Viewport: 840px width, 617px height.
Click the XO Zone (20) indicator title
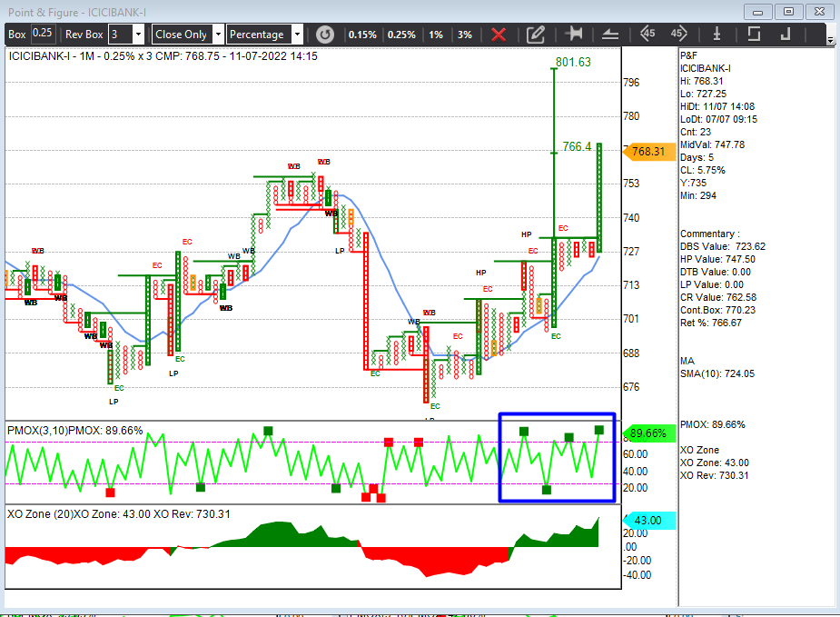click(118, 514)
